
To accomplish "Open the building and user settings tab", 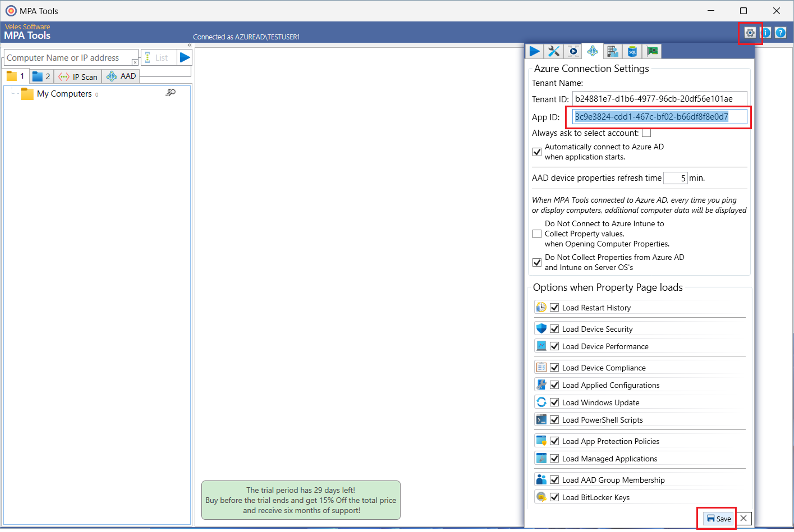I will [612, 51].
